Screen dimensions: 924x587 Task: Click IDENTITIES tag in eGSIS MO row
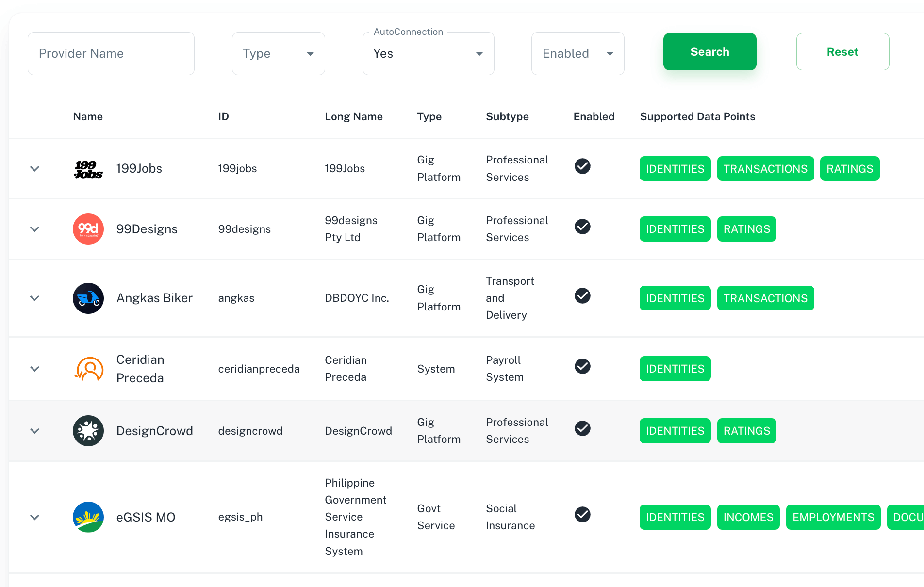675,517
